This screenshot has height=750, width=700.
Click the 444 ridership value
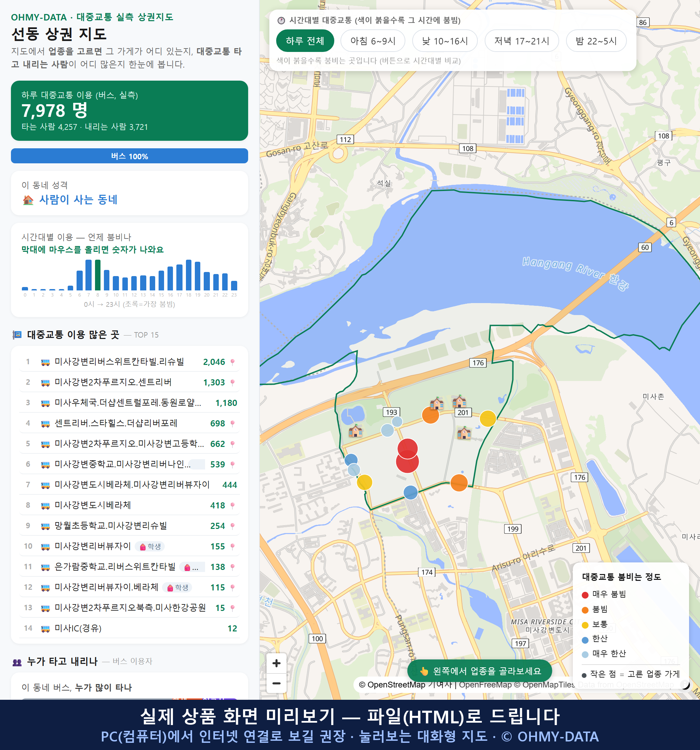coord(229,485)
